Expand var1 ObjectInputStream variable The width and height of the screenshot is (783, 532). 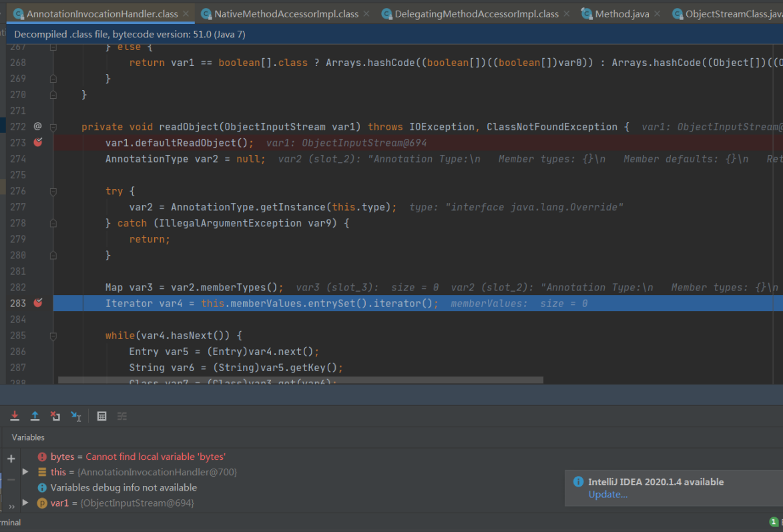click(25, 503)
